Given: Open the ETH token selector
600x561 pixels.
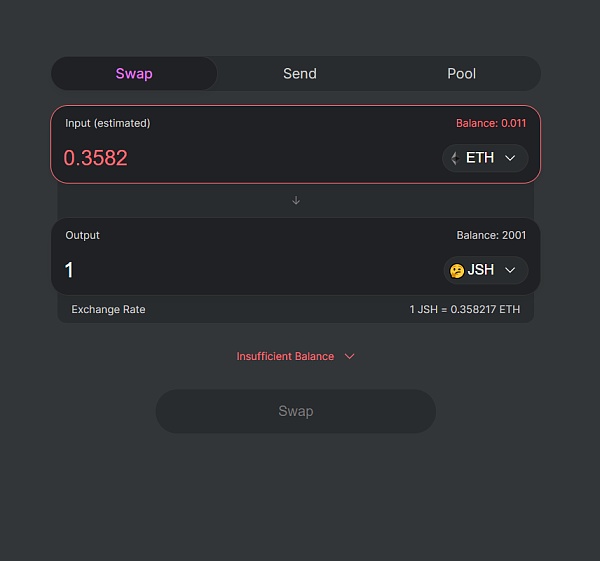Looking at the screenshot, I should [x=485, y=158].
